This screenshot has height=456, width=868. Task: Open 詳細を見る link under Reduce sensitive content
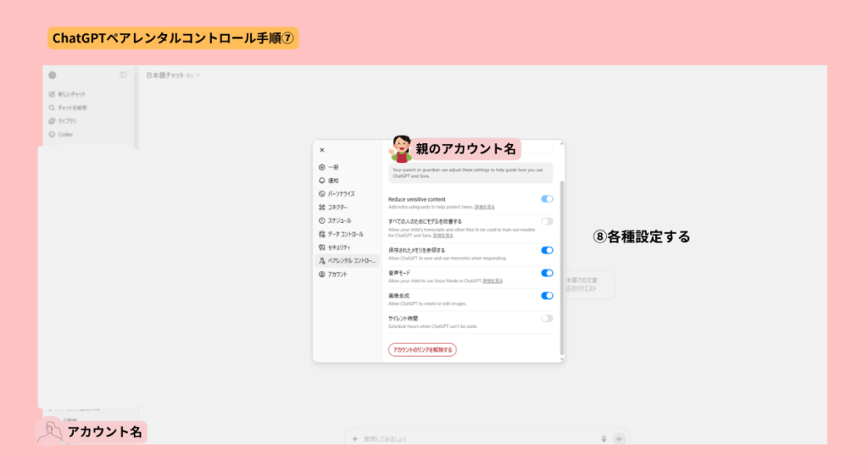coord(484,207)
